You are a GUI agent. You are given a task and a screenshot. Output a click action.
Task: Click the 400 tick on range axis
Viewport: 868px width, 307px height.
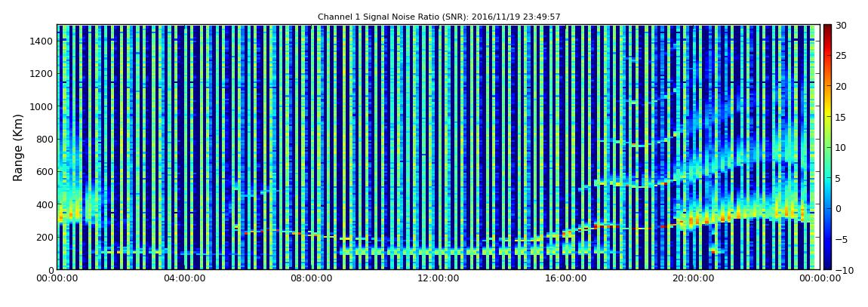click(x=45, y=204)
